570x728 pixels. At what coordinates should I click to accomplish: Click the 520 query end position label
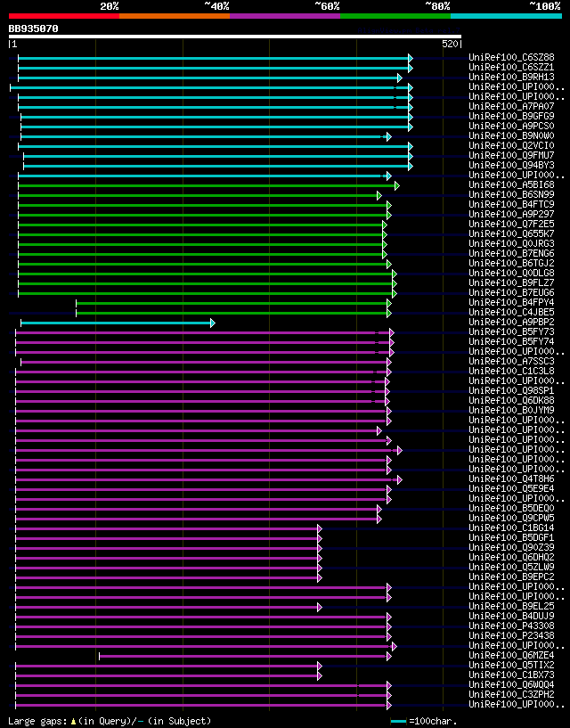(451, 44)
